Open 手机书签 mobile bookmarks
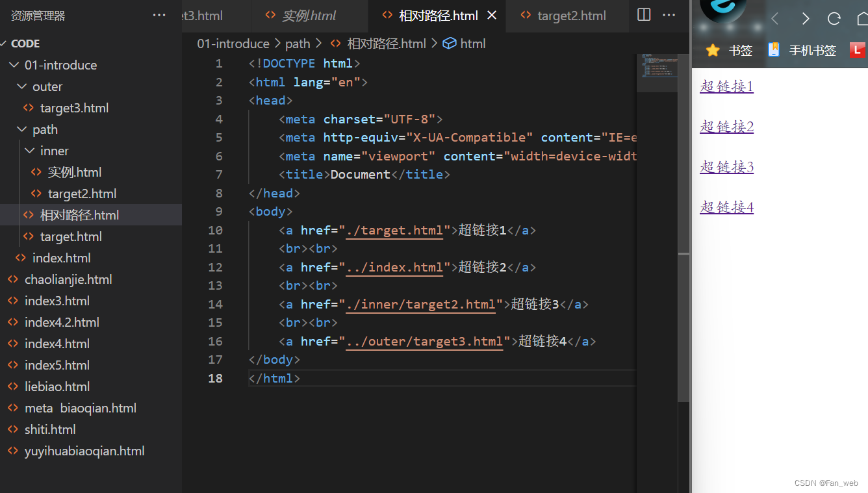Viewport: 868px width, 493px height. 802,51
